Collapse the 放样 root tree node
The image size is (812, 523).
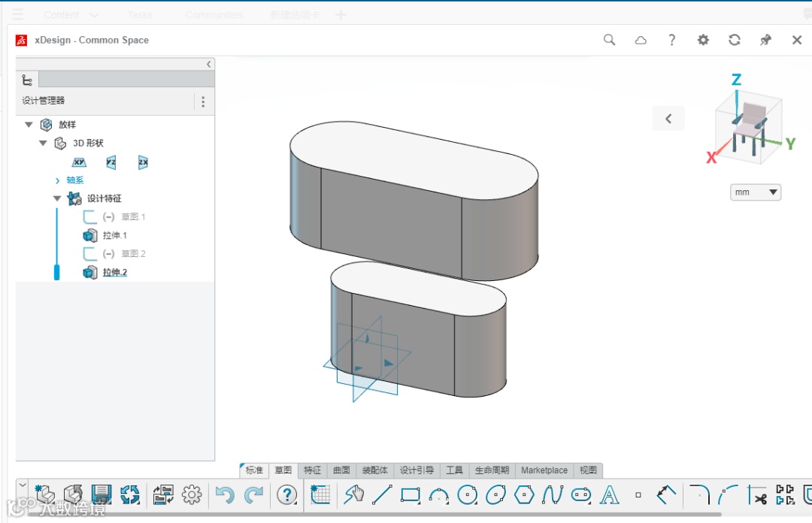pyautogui.click(x=29, y=124)
